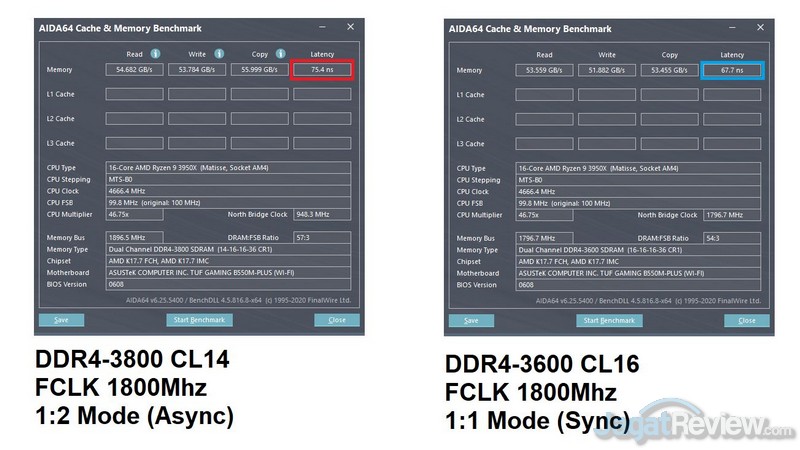The height and width of the screenshot is (450, 800).
Task: Close the left AIDA64 window
Action: pyautogui.click(x=351, y=27)
